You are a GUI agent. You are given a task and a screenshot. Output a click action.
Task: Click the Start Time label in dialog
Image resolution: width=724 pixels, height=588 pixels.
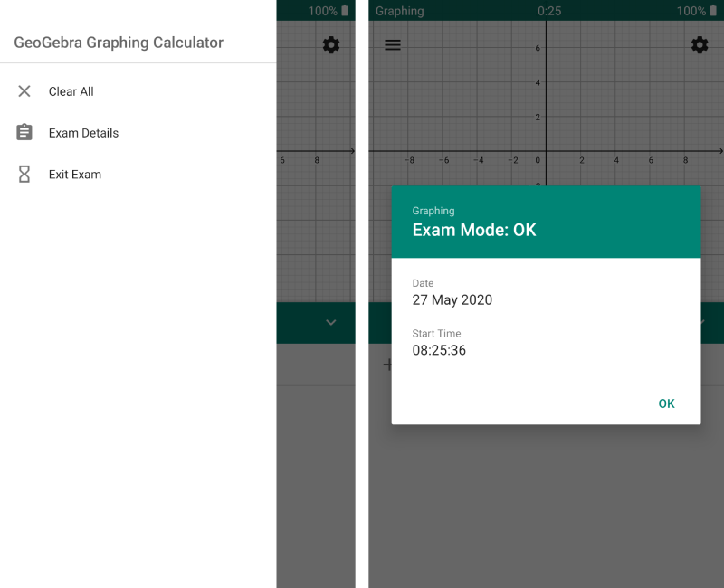coord(437,334)
